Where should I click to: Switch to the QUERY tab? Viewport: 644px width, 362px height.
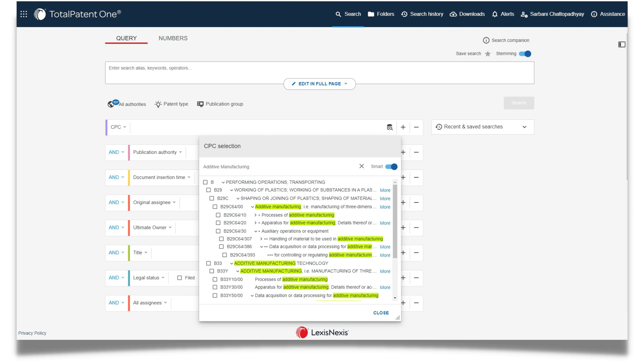[x=126, y=38]
